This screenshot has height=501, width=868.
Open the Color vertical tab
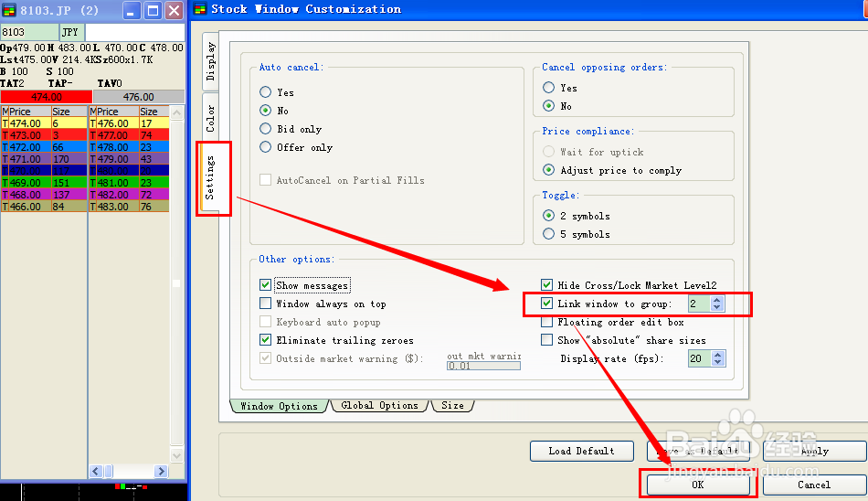210,119
